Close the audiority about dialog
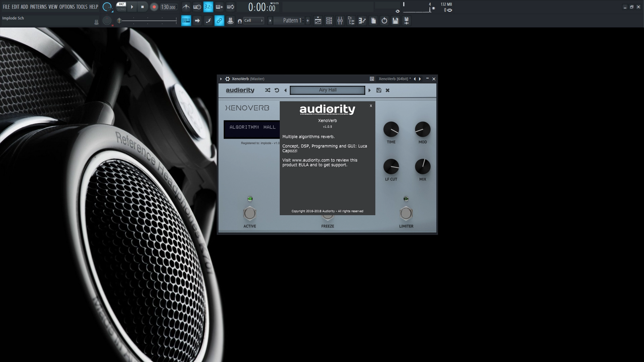Viewport: 644px width, 362px height. coord(371,106)
